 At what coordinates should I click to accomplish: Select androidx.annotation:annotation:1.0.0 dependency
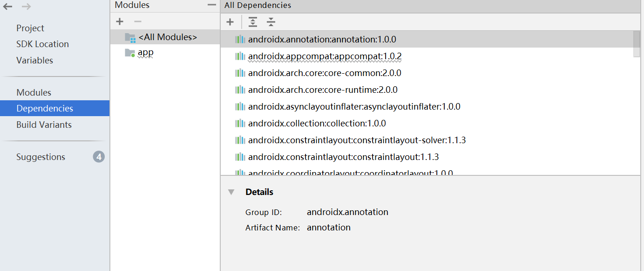coord(427,40)
